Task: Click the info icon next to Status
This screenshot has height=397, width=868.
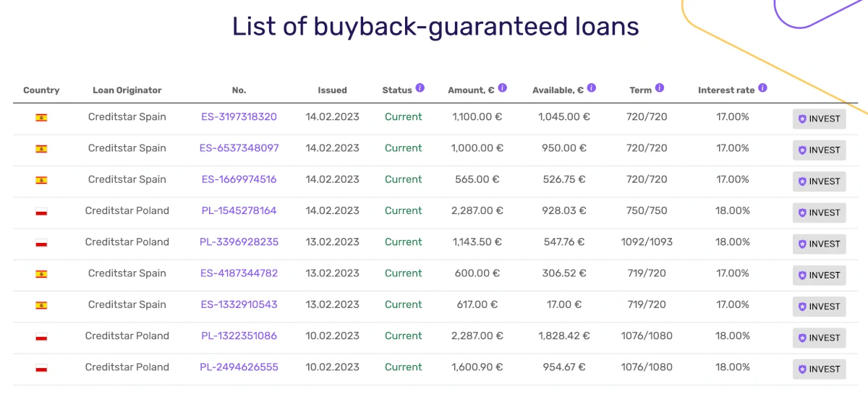Action: (420, 88)
